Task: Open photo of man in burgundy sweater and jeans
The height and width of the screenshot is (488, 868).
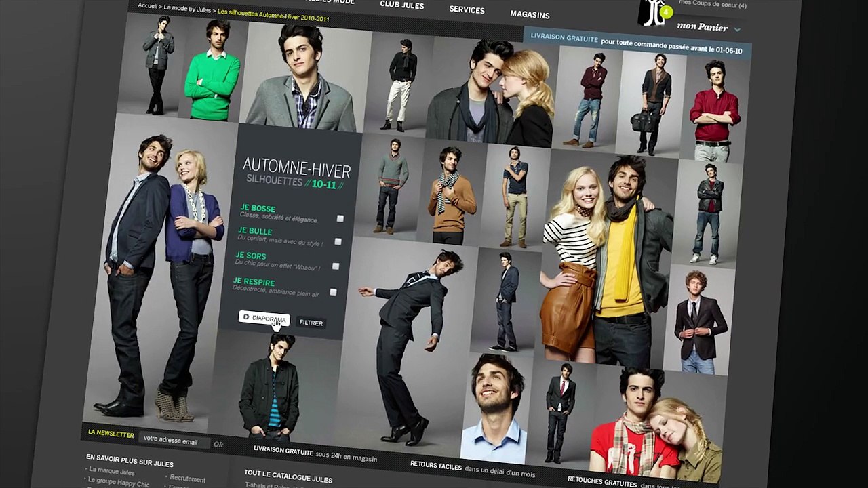Action: [x=588, y=99]
